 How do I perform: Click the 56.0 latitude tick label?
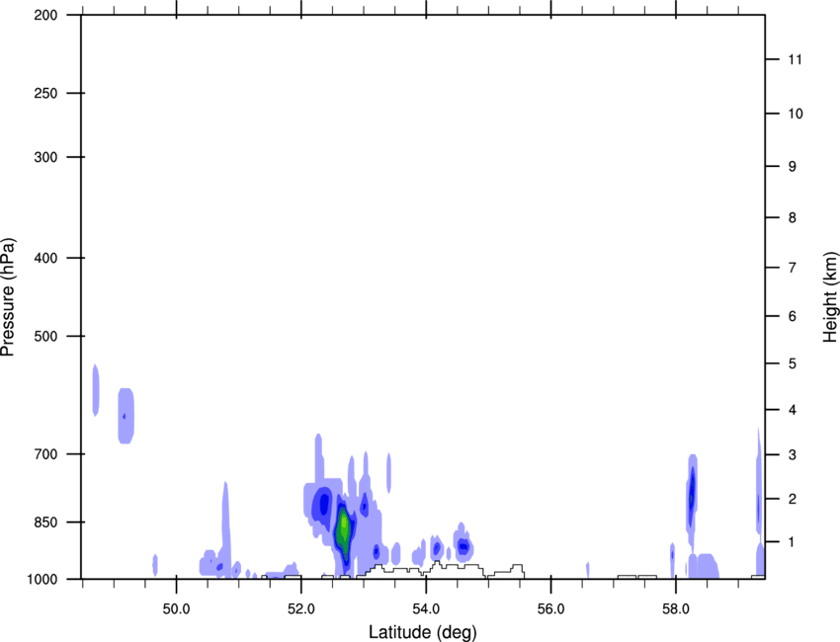(x=551, y=609)
